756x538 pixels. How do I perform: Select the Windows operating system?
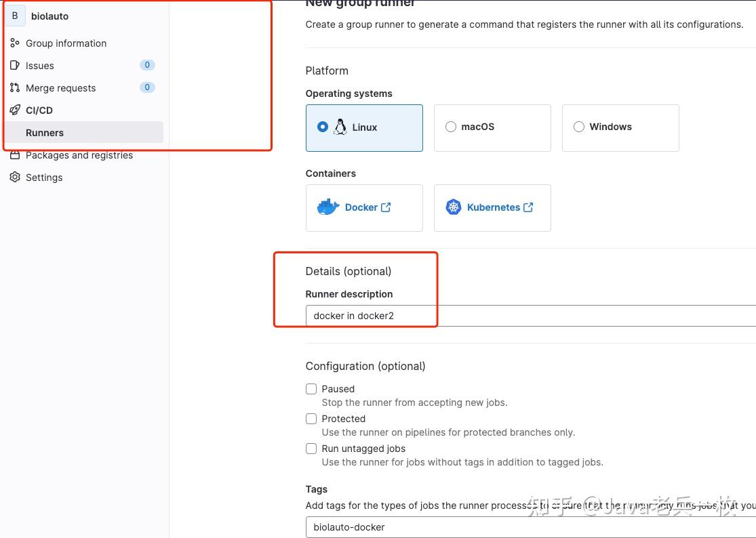tap(579, 127)
